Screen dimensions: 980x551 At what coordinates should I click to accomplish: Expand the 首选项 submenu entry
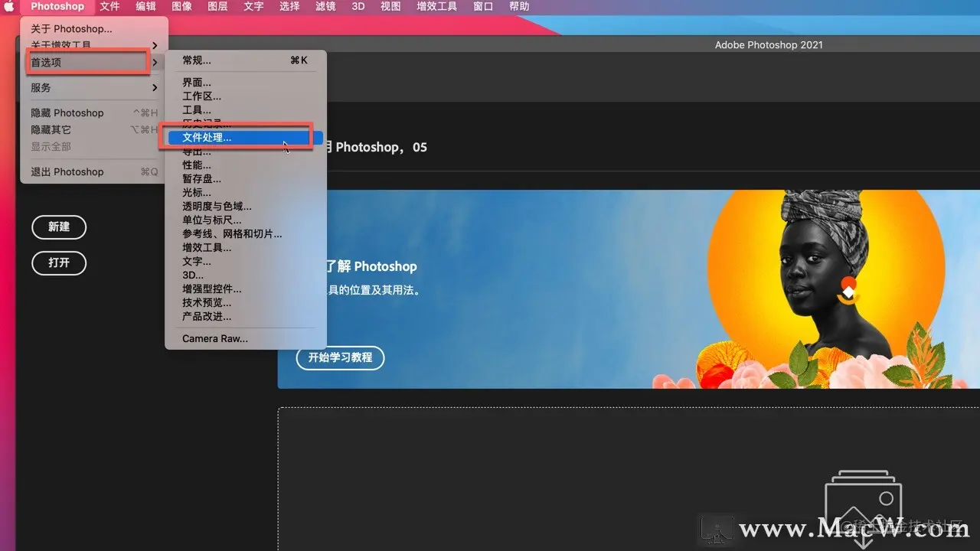click(93, 62)
